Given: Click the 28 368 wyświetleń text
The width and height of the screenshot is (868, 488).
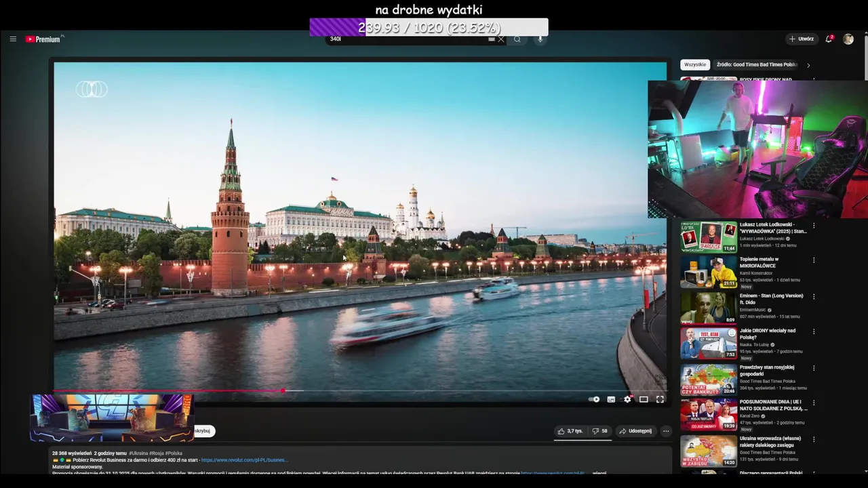Looking at the screenshot, I should coord(72,453).
